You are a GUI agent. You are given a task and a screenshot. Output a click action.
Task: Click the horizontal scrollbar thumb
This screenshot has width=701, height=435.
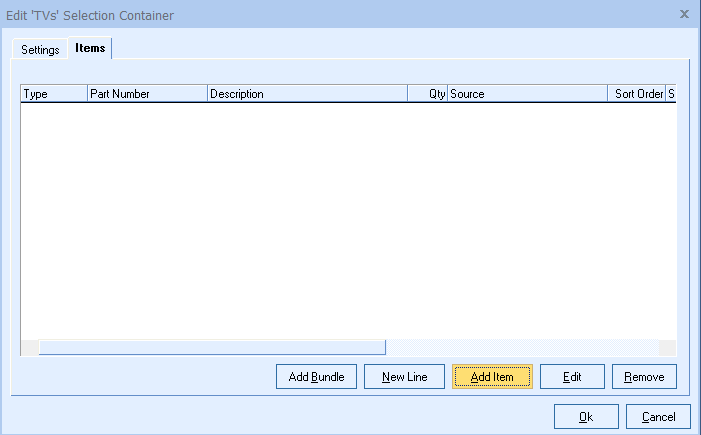click(x=211, y=348)
